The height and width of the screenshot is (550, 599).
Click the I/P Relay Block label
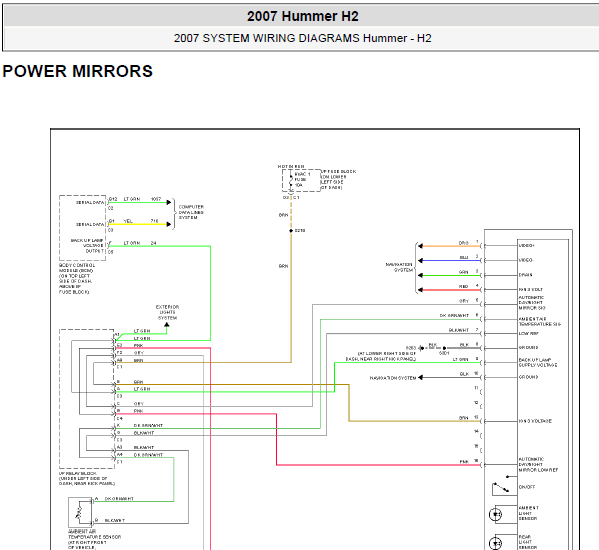pos(87,478)
